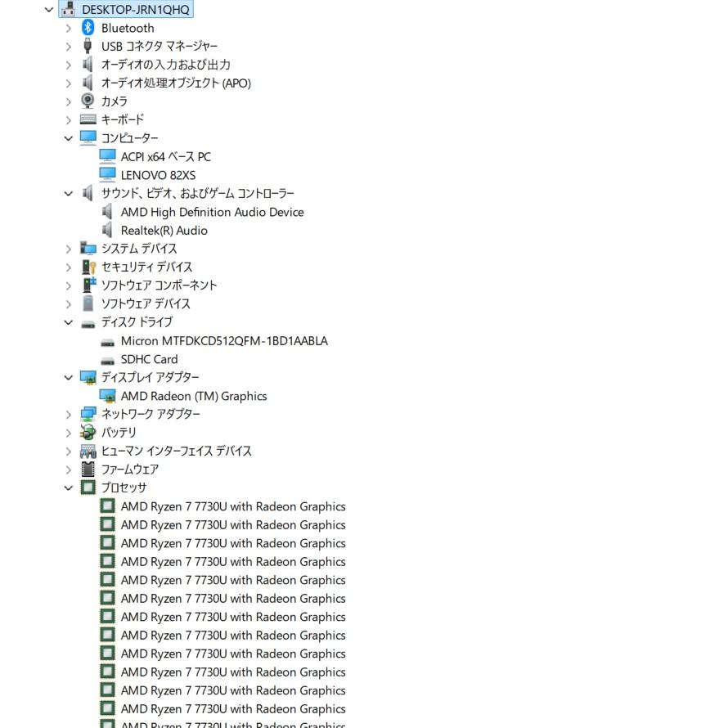Expand the システム デバイス category

click(69, 249)
